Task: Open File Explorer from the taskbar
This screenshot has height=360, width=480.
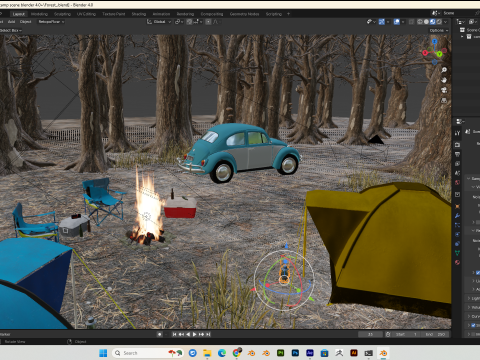Action: point(207,353)
